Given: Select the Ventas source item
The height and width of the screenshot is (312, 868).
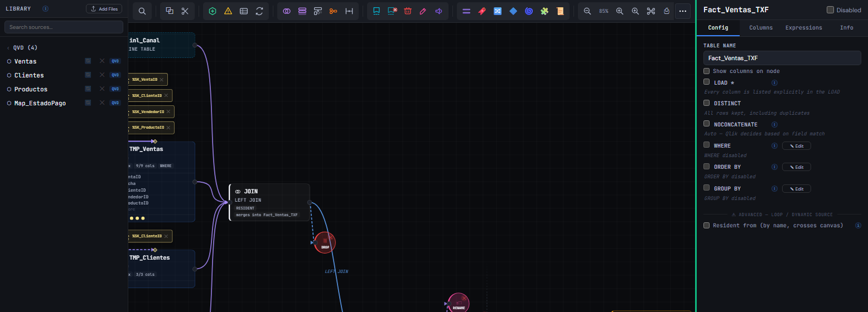Looking at the screenshot, I should [25, 61].
